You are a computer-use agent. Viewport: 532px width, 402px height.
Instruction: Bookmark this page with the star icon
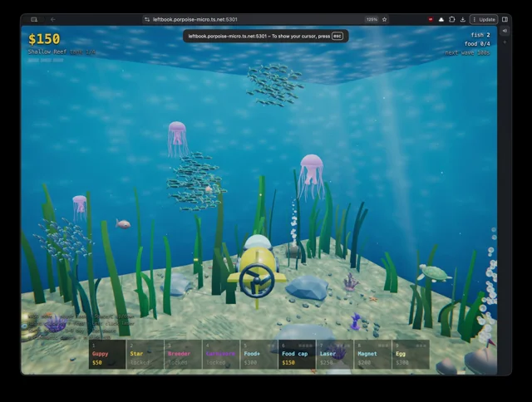[384, 20]
